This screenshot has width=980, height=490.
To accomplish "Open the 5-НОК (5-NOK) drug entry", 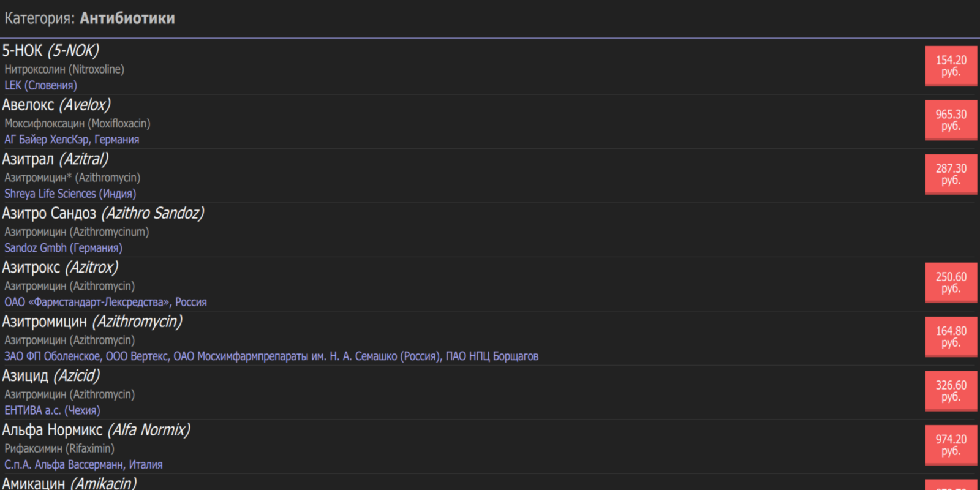I will (50, 50).
